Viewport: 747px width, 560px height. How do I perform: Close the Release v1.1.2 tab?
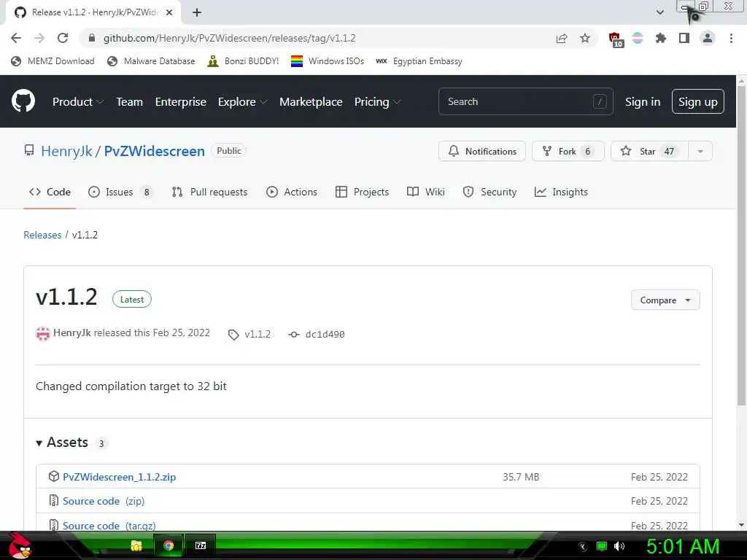pyautogui.click(x=169, y=12)
